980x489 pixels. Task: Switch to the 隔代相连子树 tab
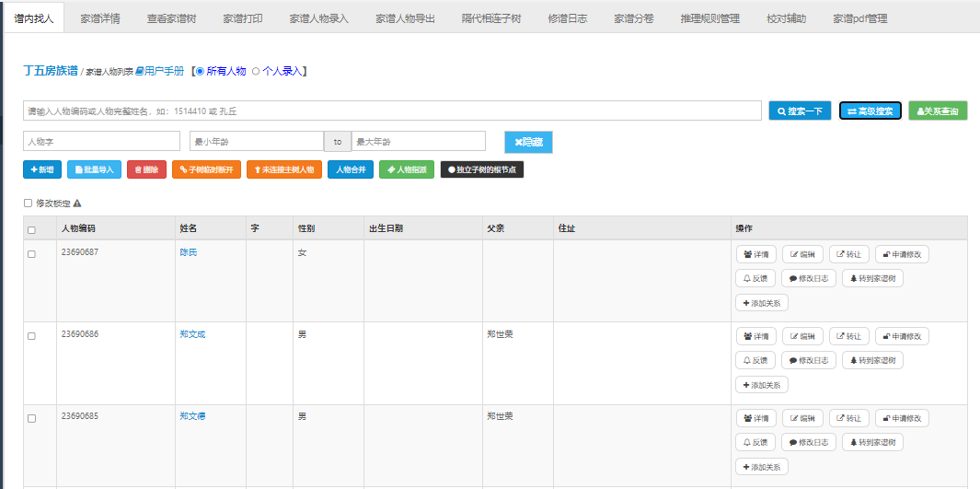pos(492,18)
